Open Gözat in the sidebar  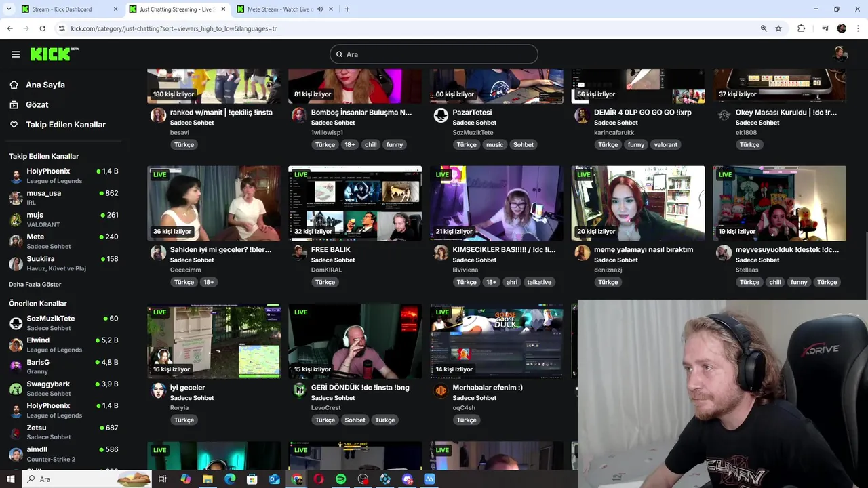(x=37, y=104)
